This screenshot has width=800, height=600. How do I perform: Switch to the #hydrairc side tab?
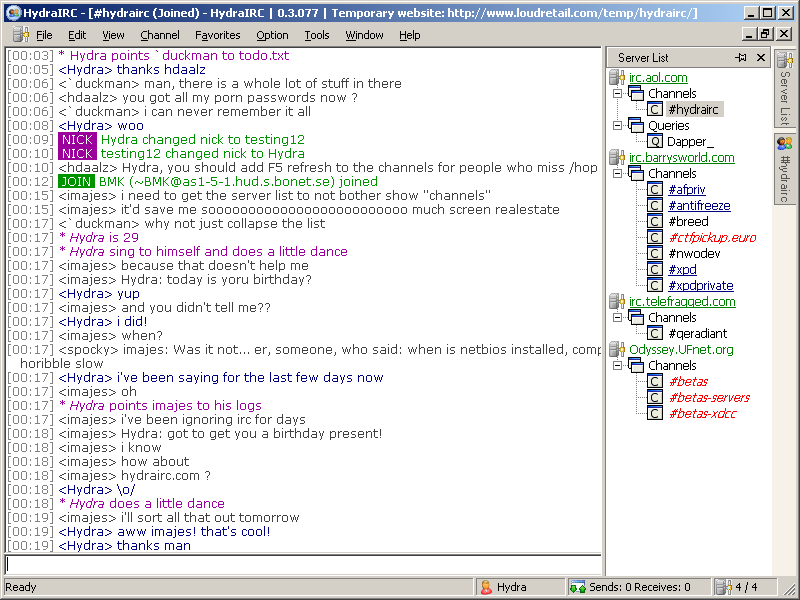pos(784,168)
